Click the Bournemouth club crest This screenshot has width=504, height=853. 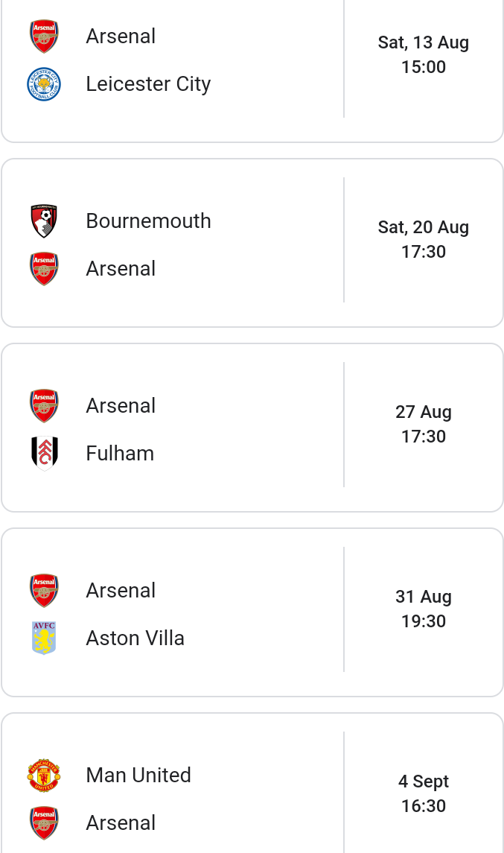pyautogui.click(x=44, y=221)
